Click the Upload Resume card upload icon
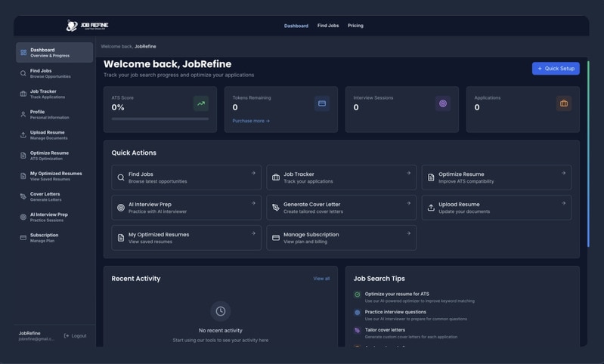This screenshot has width=604, height=364. point(431,208)
